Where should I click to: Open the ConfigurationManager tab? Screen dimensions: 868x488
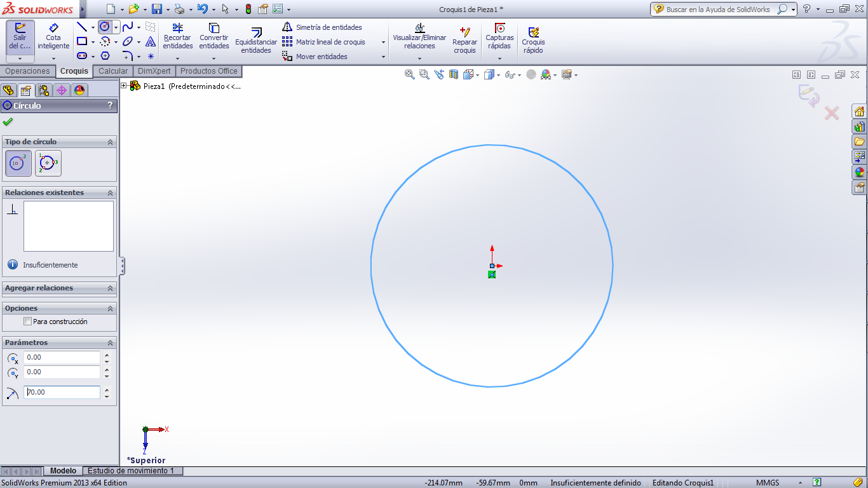pos(43,90)
